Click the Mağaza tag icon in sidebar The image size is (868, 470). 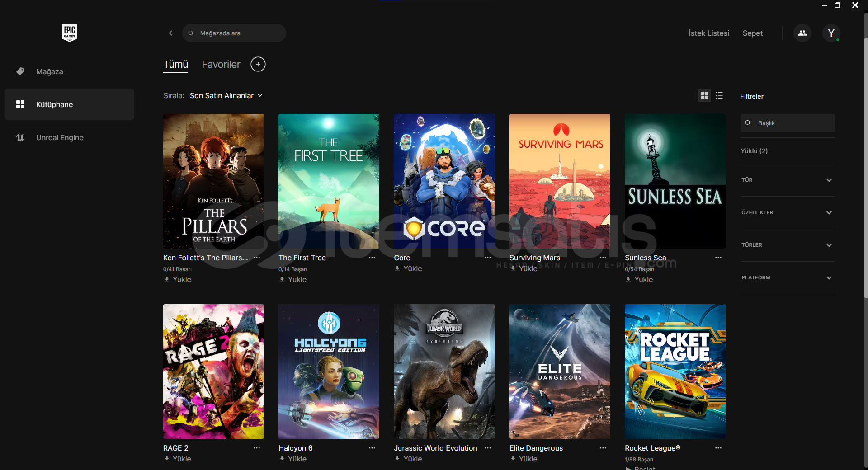click(x=20, y=71)
